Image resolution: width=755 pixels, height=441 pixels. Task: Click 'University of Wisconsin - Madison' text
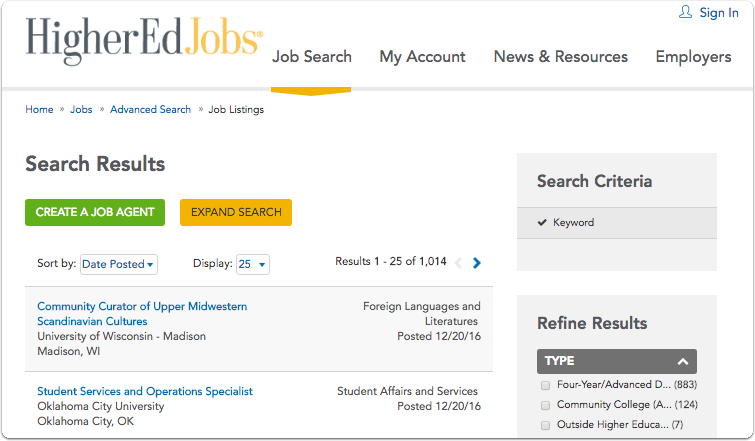[x=121, y=336]
